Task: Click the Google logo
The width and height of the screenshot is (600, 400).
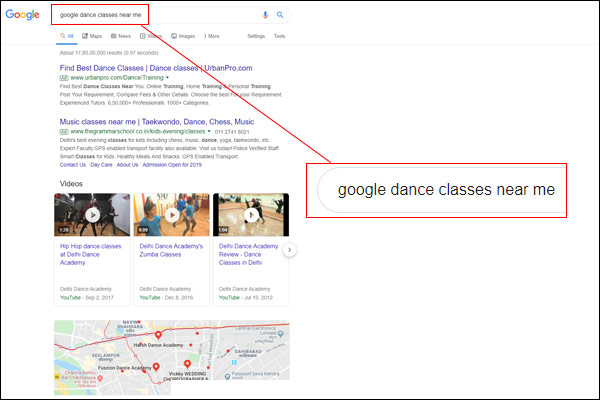Action: click(22, 15)
